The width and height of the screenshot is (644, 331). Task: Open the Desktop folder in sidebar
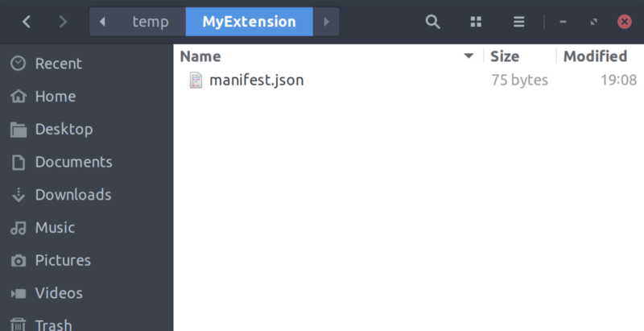64,129
